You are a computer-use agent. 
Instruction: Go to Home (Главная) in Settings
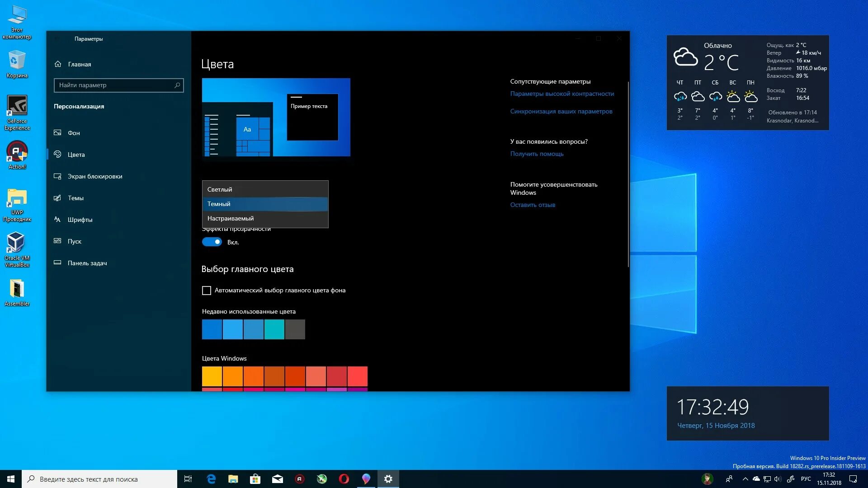79,64
